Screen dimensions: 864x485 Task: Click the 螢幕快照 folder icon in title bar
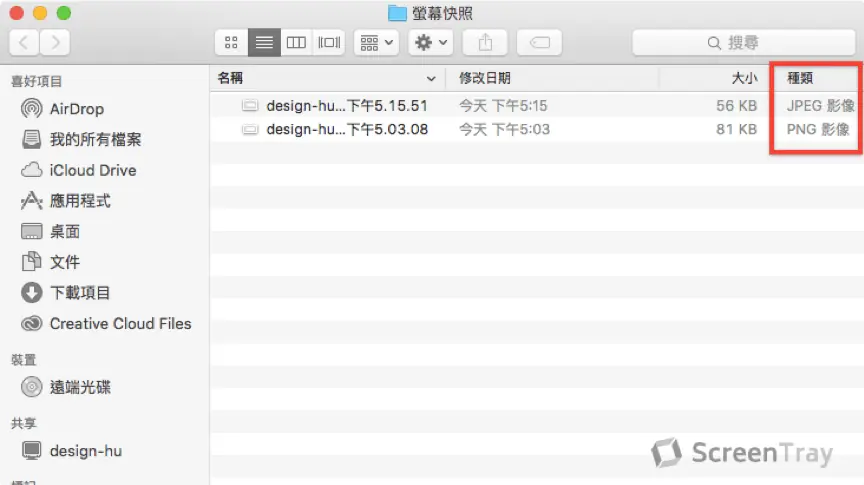pyautogui.click(x=397, y=13)
